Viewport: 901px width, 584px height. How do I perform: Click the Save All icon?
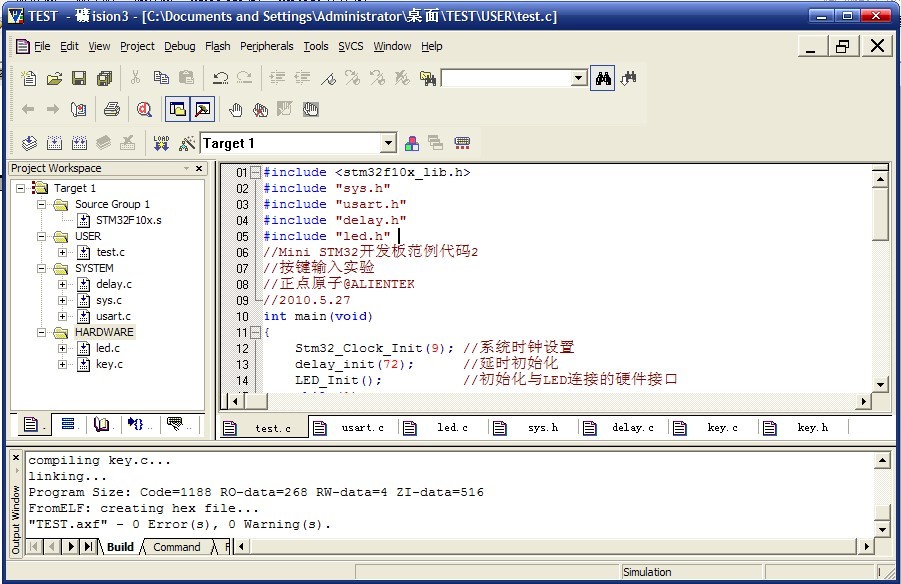pos(104,78)
